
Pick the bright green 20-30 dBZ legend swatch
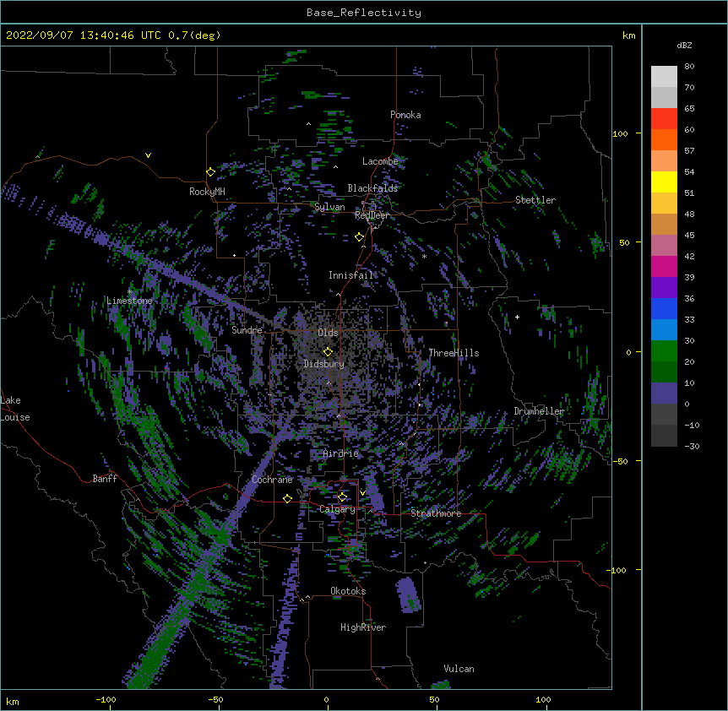click(664, 351)
